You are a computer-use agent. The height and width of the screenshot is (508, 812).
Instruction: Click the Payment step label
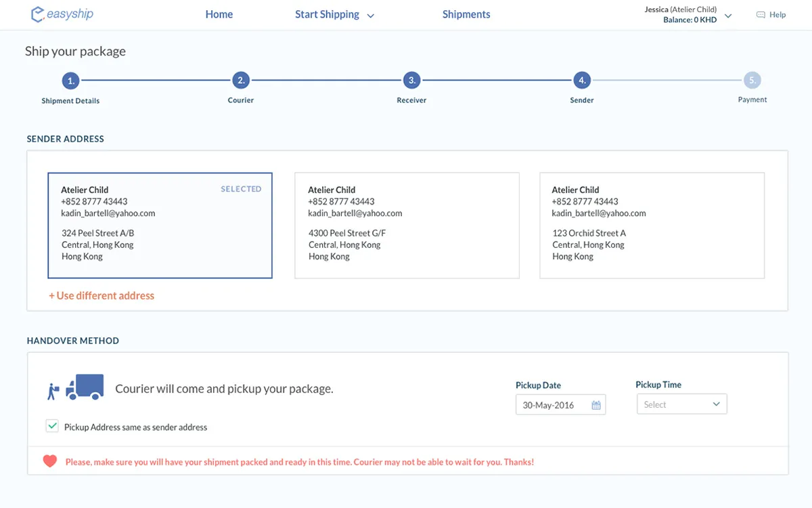pyautogui.click(x=752, y=100)
